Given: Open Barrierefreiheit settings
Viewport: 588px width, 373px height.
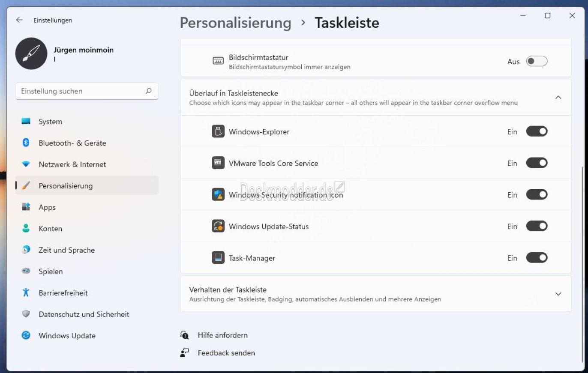Looking at the screenshot, I should [87, 293].
